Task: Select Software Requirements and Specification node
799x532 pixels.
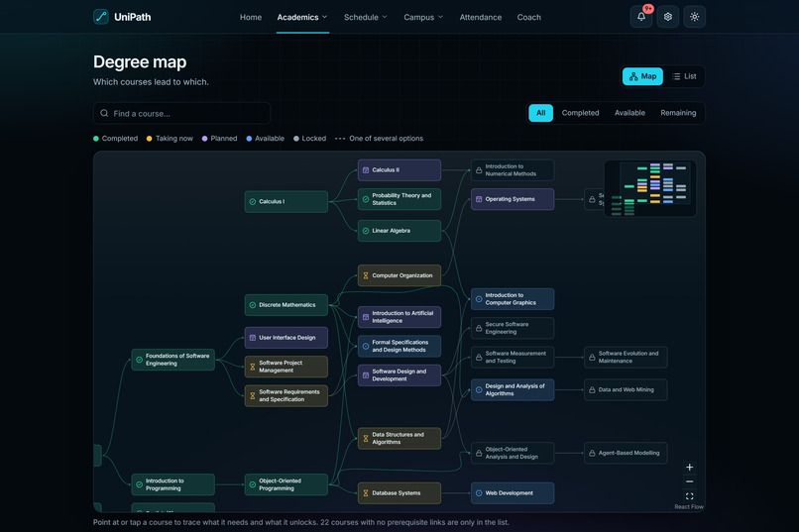Action: [x=285, y=395]
